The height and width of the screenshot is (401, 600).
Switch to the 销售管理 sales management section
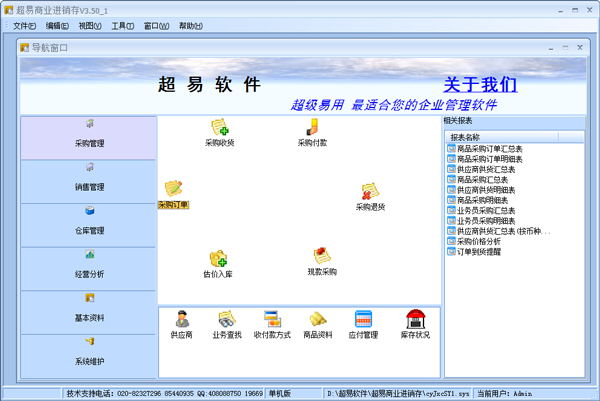point(89,178)
